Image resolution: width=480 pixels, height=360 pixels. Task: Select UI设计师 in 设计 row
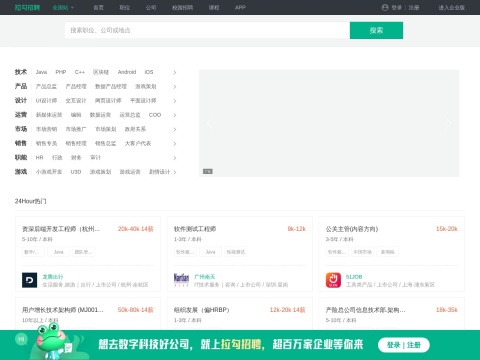click(x=46, y=100)
